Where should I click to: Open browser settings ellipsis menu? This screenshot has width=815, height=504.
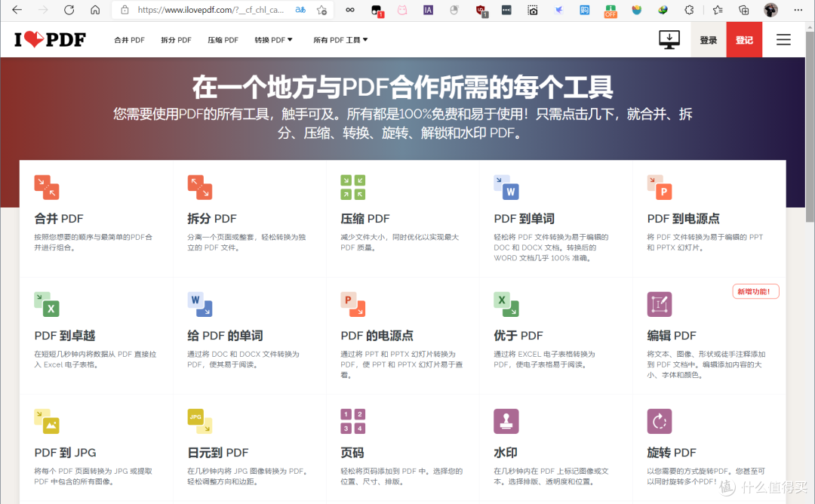click(798, 10)
